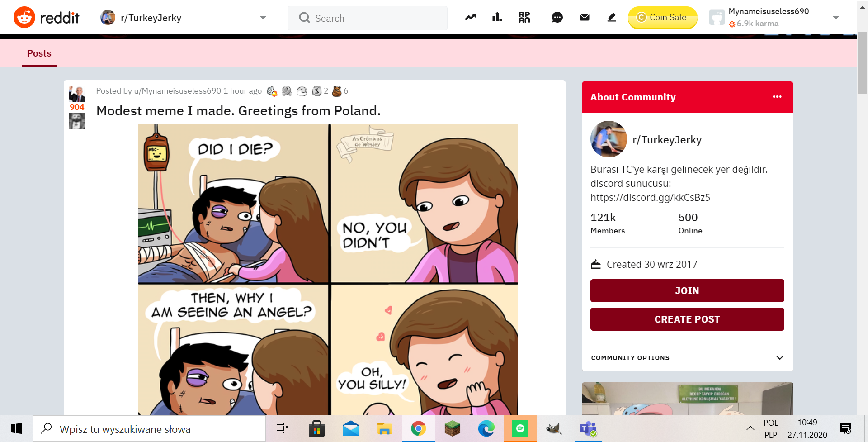The width and height of the screenshot is (868, 442).
Task: Open Windows Start menu
Action: click(x=16, y=428)
